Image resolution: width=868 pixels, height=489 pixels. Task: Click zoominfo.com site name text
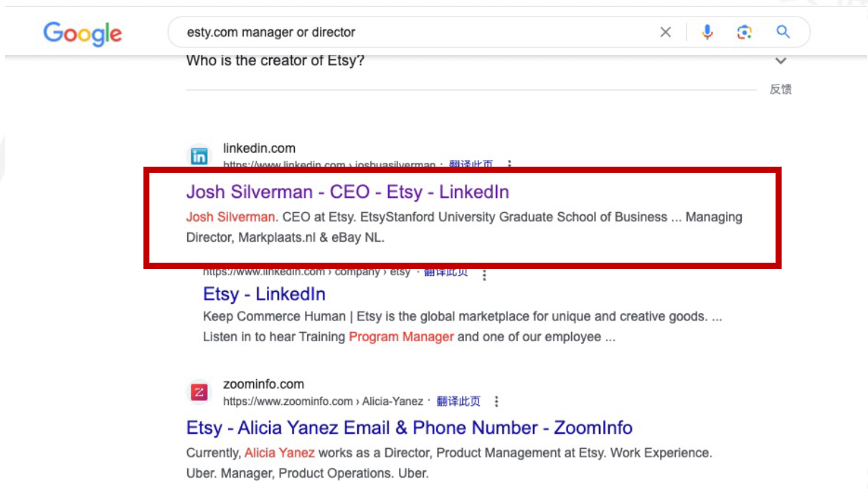point(263,384)
